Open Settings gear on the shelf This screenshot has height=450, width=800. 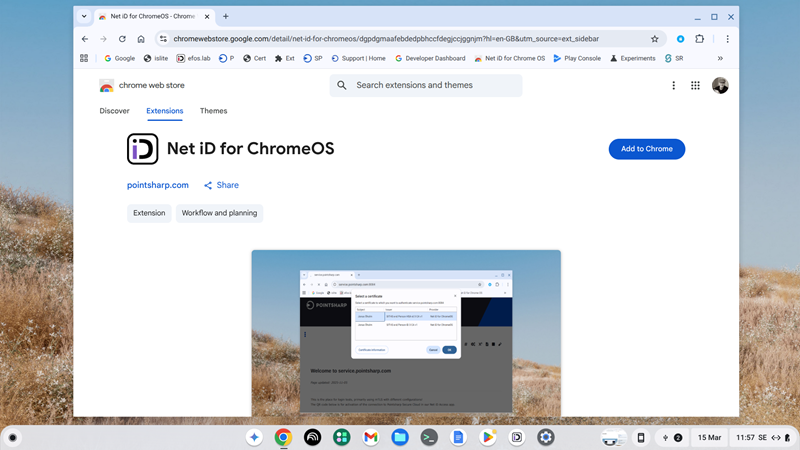[x=546, y=437]
